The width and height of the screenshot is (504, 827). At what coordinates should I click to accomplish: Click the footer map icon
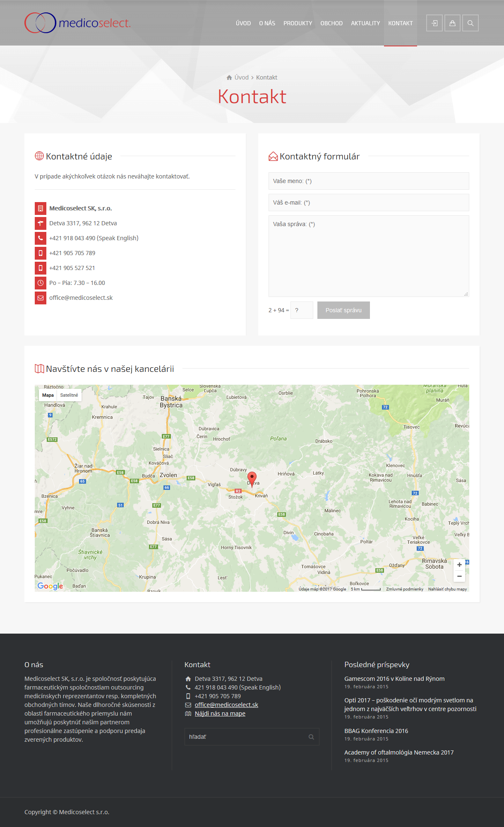coord(188,714)
